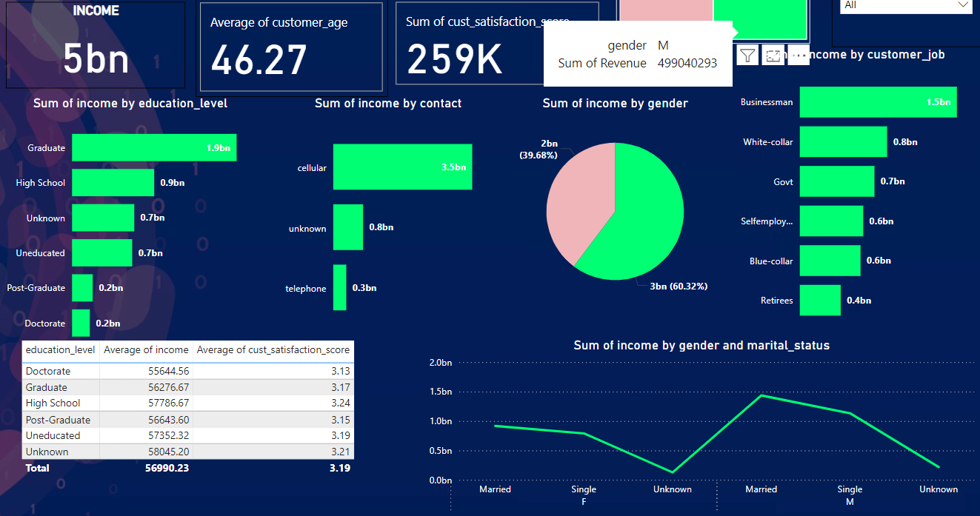Sort table by Average of income header
980x516 pixels.
(146, 350)
